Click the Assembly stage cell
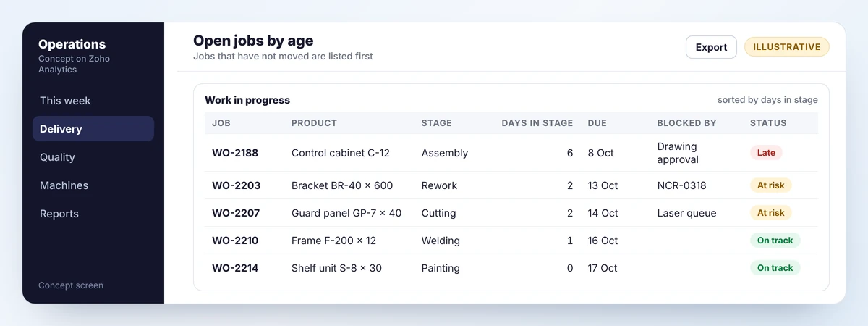The width and height of the screenshot is (868, 326). [445, 153]
